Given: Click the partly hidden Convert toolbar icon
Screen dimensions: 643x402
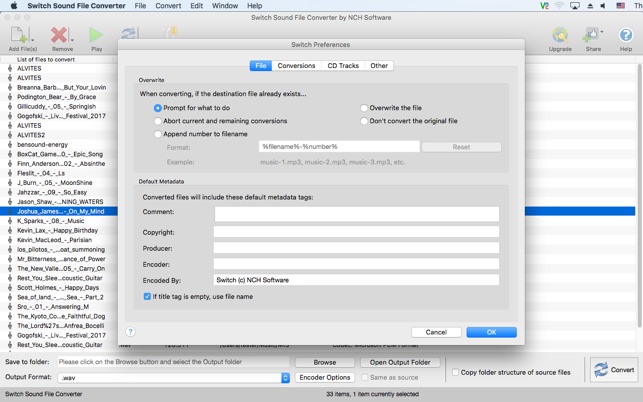Looking at the screenshot, I should click(129, 33).
